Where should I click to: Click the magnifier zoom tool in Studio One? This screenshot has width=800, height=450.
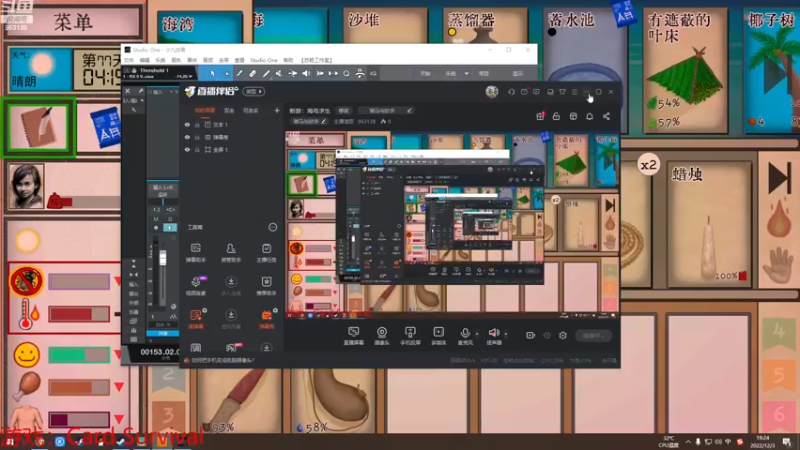[346, 73]
